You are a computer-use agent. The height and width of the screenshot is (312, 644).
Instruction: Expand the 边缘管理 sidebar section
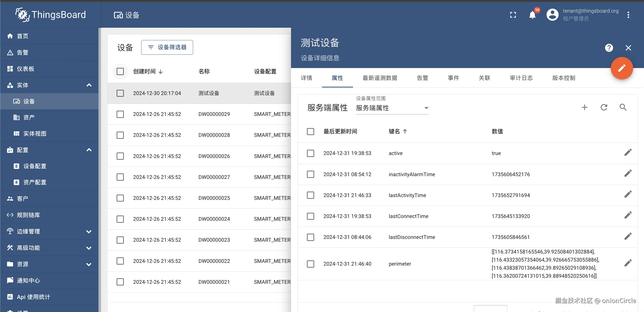pos(89,231)
